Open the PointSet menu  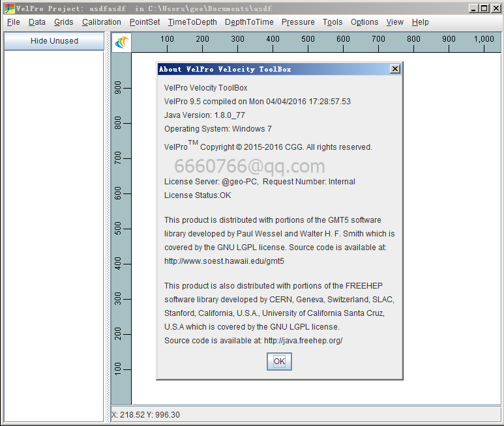145,22
